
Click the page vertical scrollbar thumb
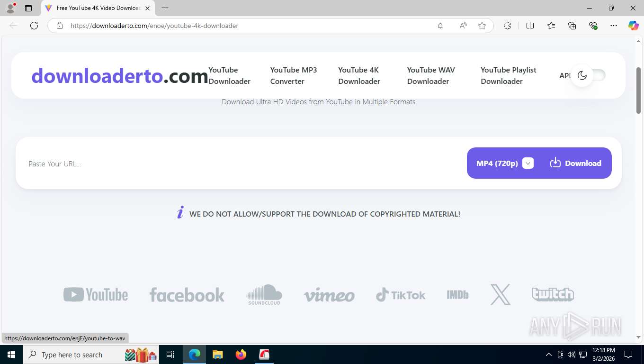(638, 90)
